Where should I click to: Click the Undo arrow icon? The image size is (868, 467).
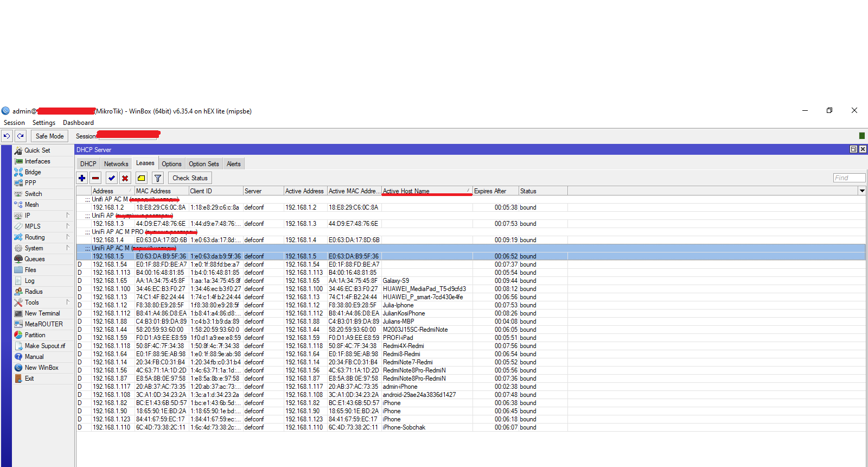[7, 136]
